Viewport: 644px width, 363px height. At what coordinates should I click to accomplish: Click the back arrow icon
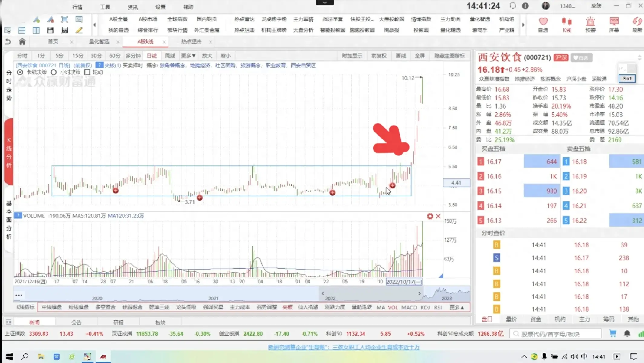tap(8, 42)
